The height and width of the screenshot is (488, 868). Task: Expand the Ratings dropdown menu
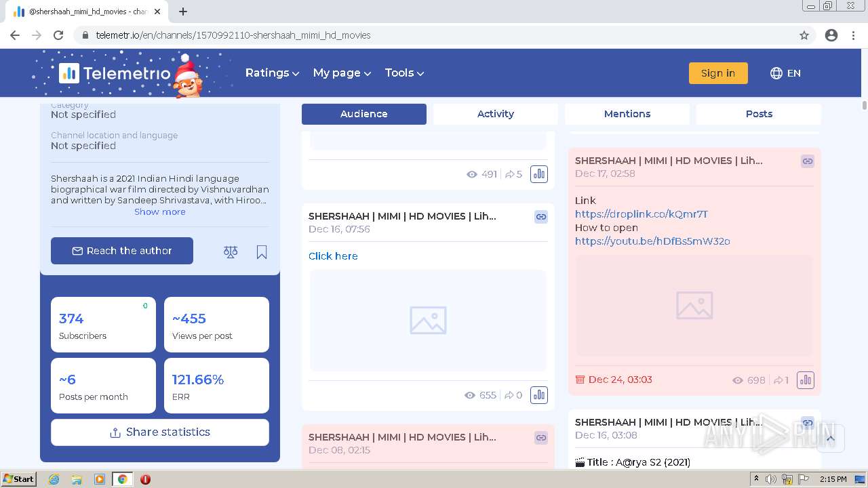(x=272, y=73)
